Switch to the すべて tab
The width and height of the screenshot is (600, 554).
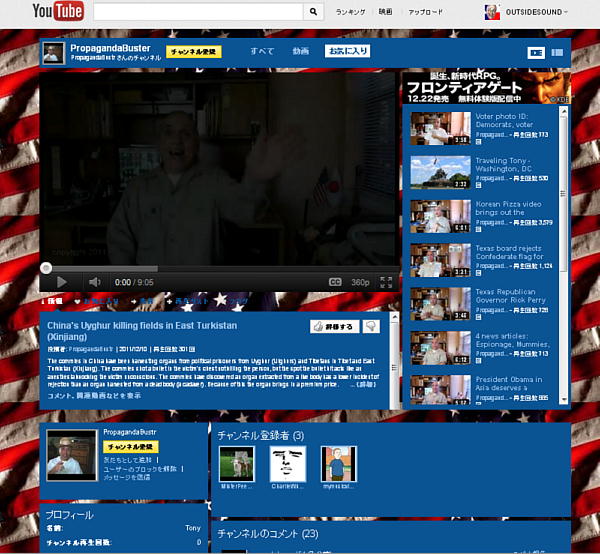tap(262, 51)
